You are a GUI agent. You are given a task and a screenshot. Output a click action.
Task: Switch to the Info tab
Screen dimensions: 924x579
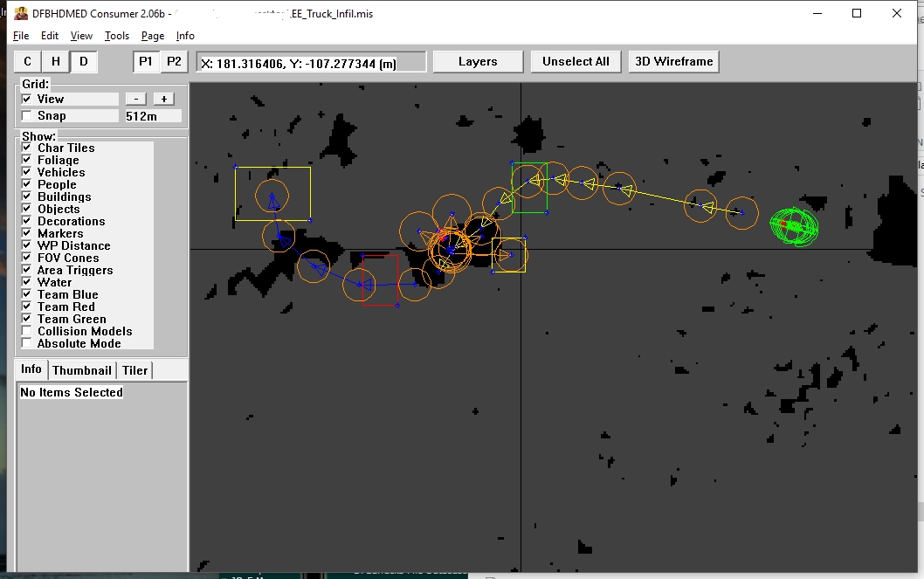click(31, 369)
